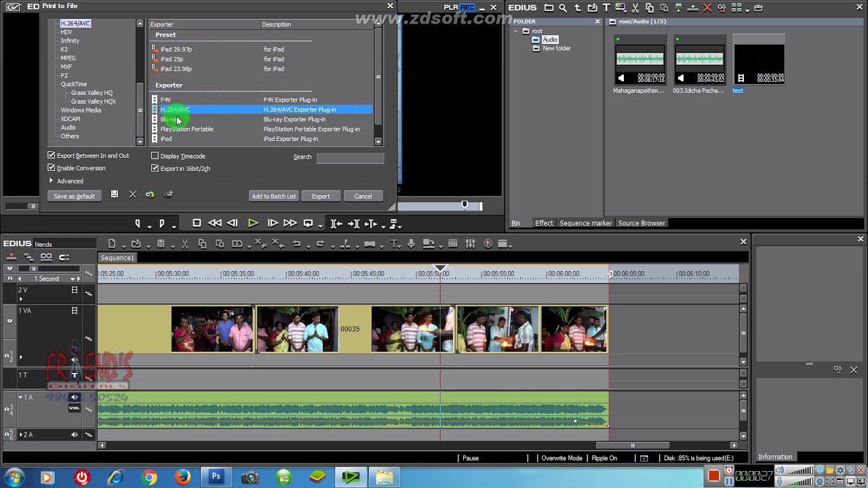Expand the Advanced section in the export dialog

[51, 181]
